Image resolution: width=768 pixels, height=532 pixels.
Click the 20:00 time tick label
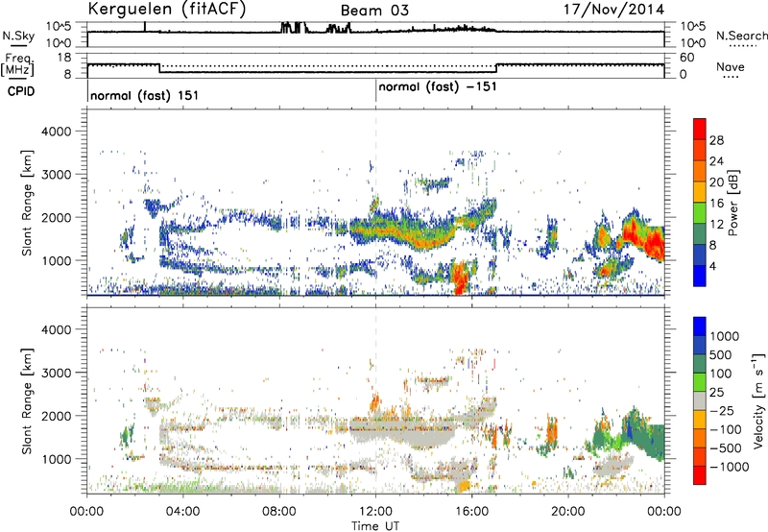click(x=567, y=512)
